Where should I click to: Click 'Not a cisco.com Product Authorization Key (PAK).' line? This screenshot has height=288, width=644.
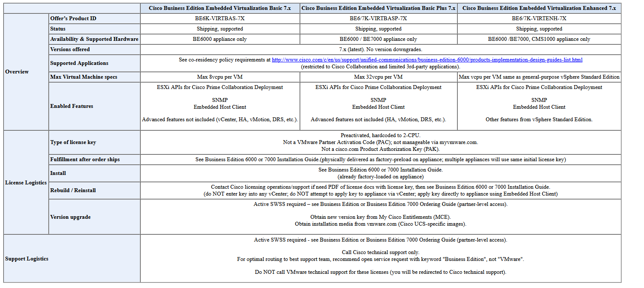click(381, 149)
